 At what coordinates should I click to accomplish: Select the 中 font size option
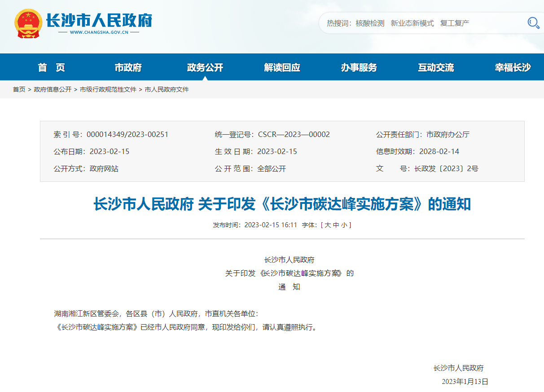336,225
